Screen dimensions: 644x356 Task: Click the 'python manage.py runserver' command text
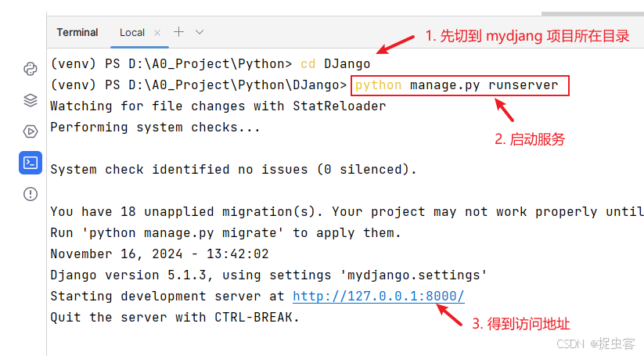456,85
